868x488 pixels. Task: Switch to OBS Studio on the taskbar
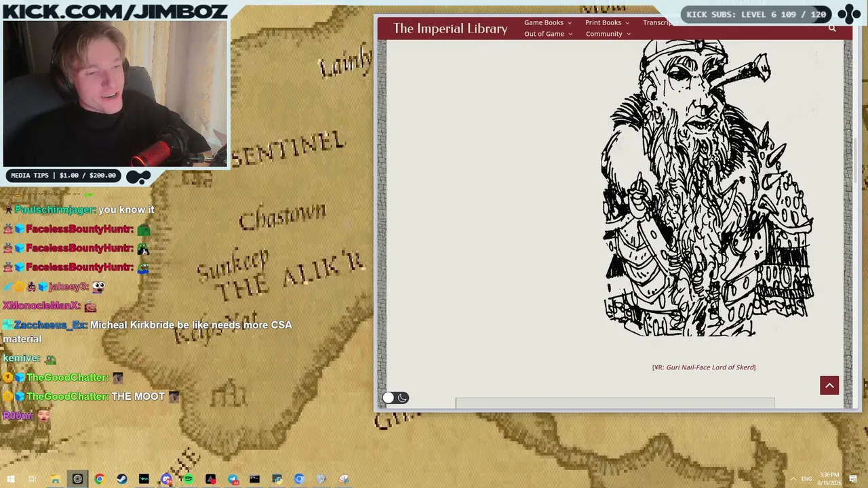coord(77,479)
